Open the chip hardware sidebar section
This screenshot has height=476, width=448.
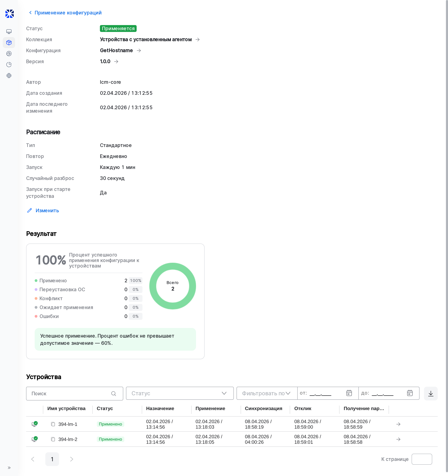click(9, 75)
